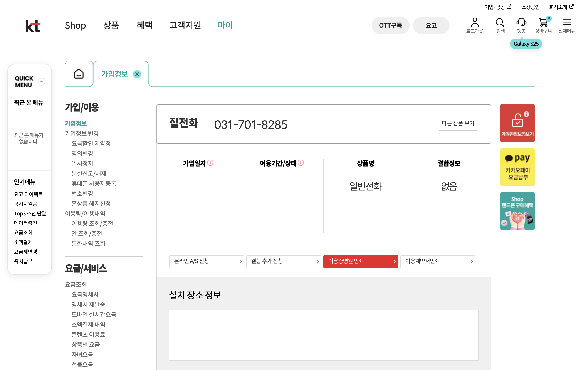588x370 pixels.
Task: Open 이용계약서인쇄
Action: [x=438, y=261]
